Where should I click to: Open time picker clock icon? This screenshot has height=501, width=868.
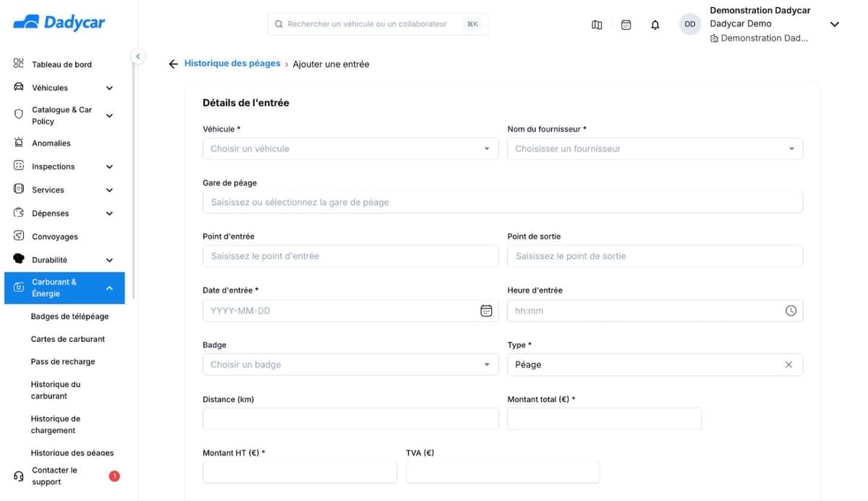791,311
